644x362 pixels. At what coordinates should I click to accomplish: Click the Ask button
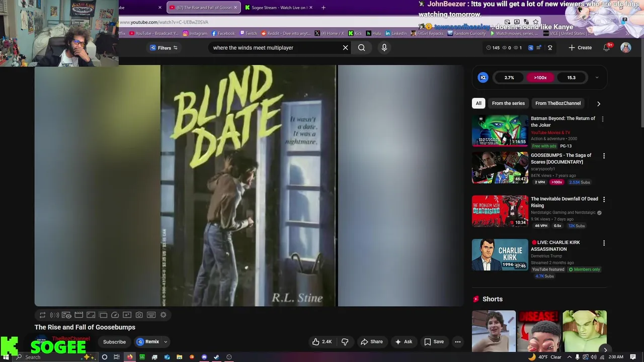pos(403,342)
